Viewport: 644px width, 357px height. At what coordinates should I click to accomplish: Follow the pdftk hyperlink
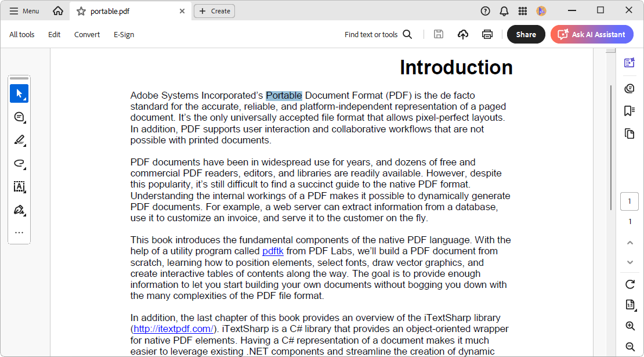pyautogui.click(x=273, y=251)
